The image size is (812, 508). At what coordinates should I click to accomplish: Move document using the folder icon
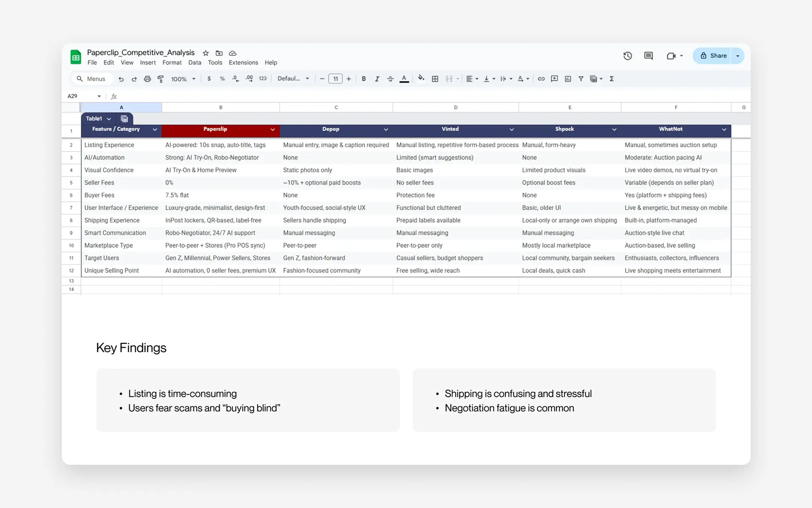point(219,53)
